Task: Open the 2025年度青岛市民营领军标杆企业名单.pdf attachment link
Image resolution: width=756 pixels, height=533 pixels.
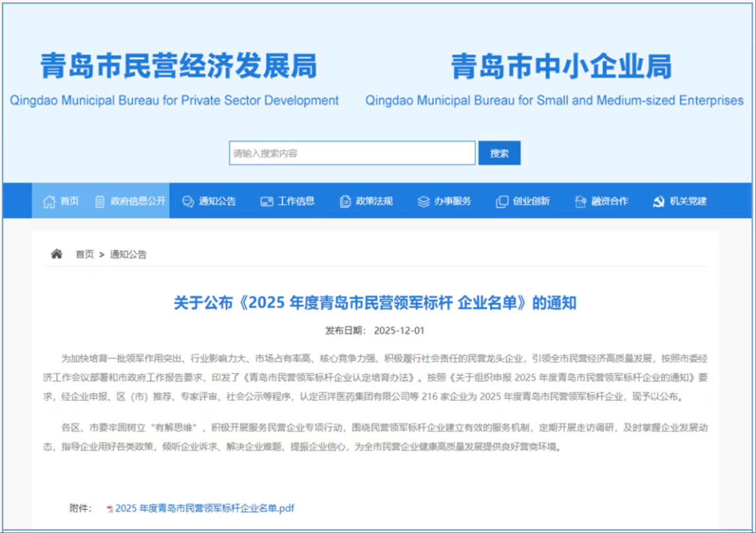Action: (x=204, y=508)
